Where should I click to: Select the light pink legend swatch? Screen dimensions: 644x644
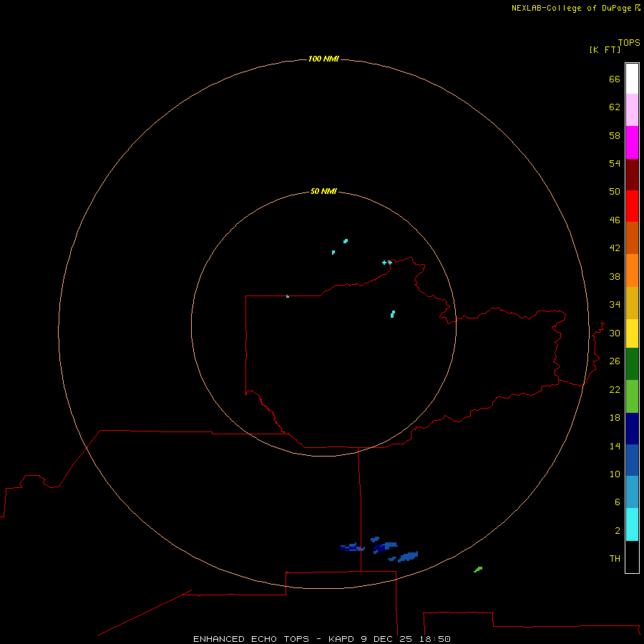point(632,110)
